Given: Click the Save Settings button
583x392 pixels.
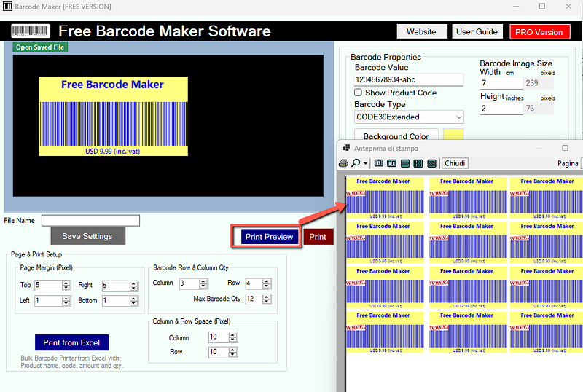Looking at the screenshot, I should (x=87, y=236).
